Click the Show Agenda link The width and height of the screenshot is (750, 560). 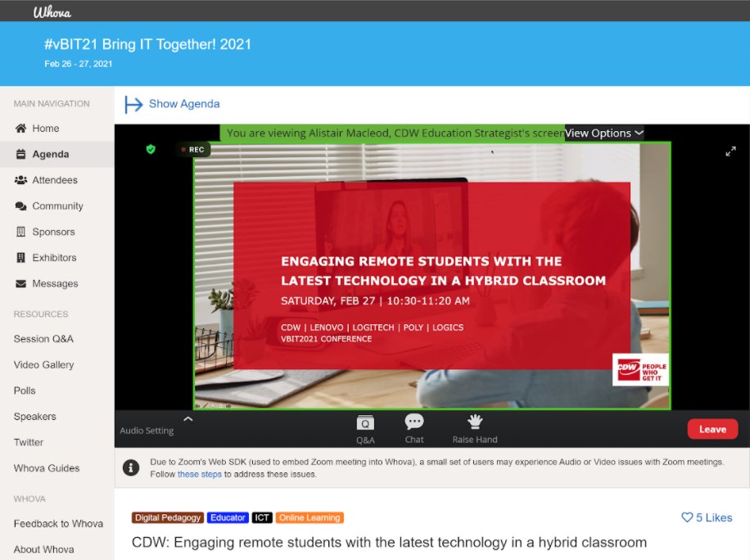click(184, 104)
